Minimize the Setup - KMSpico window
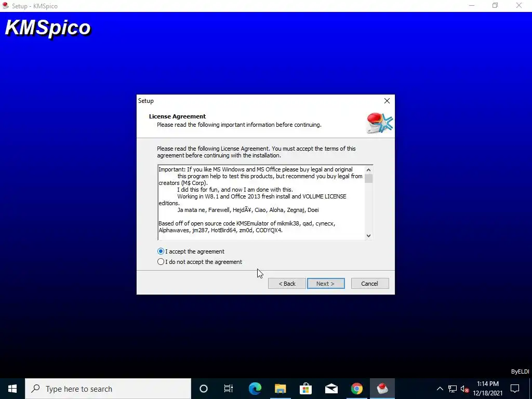This screenshot has width=532, height=399. pos(472,6)
